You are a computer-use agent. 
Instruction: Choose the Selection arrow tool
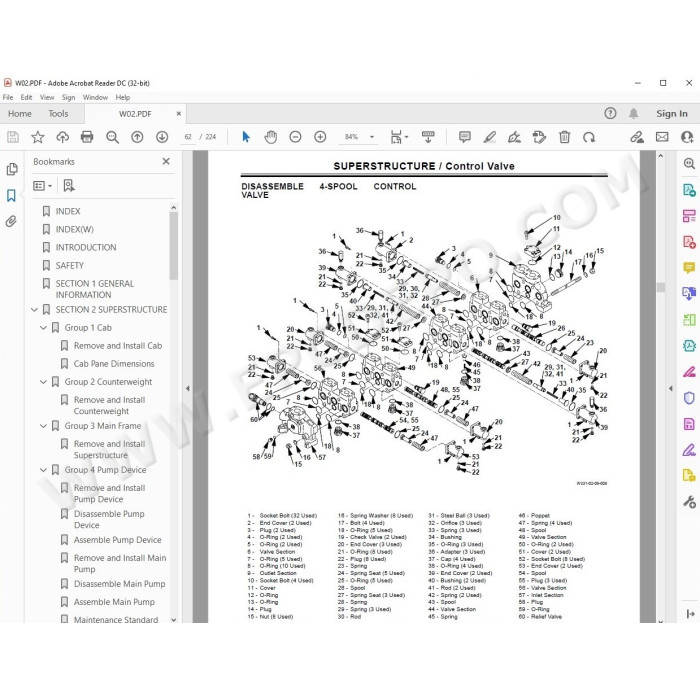246,137
